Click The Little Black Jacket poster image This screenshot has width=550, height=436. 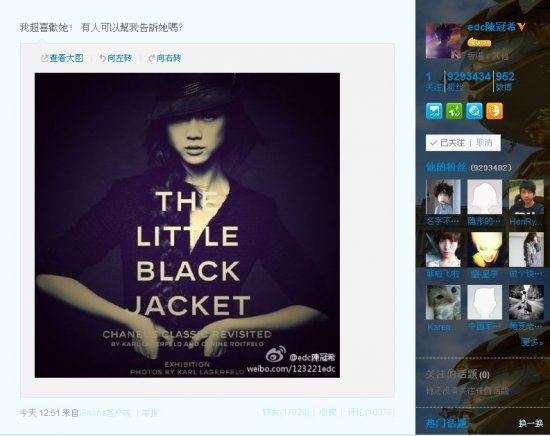[187, 225]
